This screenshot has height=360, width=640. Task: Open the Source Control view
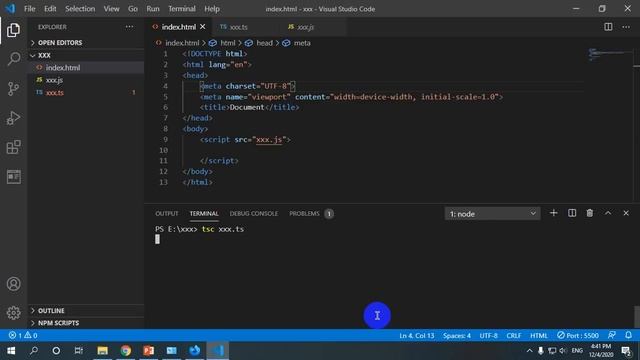pyautogui.click(x=13, y=89)
